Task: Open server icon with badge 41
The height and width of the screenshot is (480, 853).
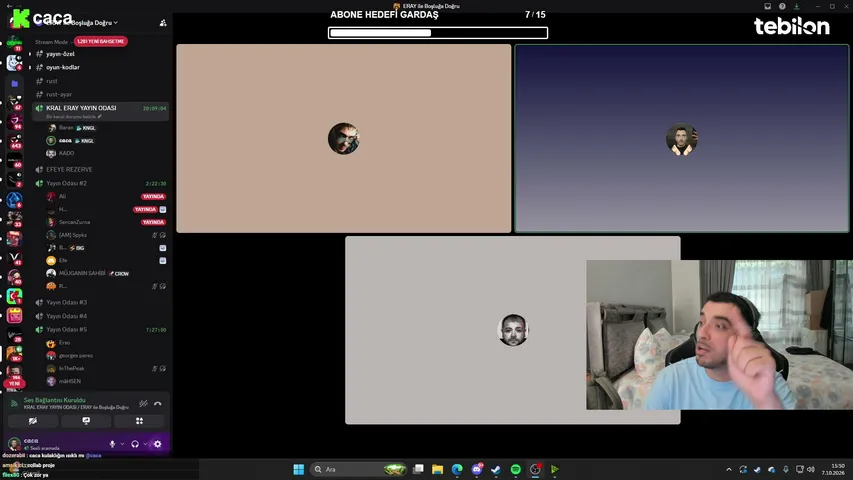Action: point(15,258)
